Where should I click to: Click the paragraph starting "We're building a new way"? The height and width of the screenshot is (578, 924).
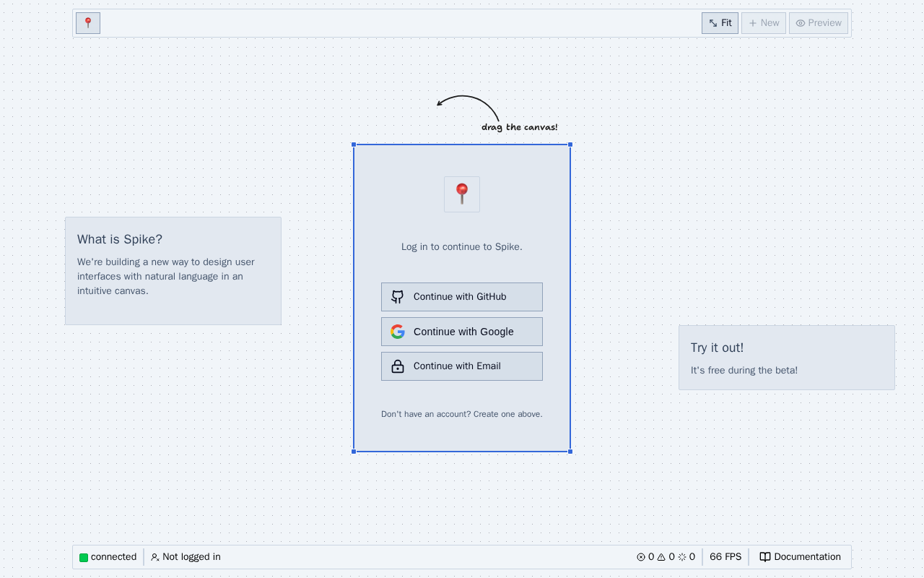(x=166, y=276)
